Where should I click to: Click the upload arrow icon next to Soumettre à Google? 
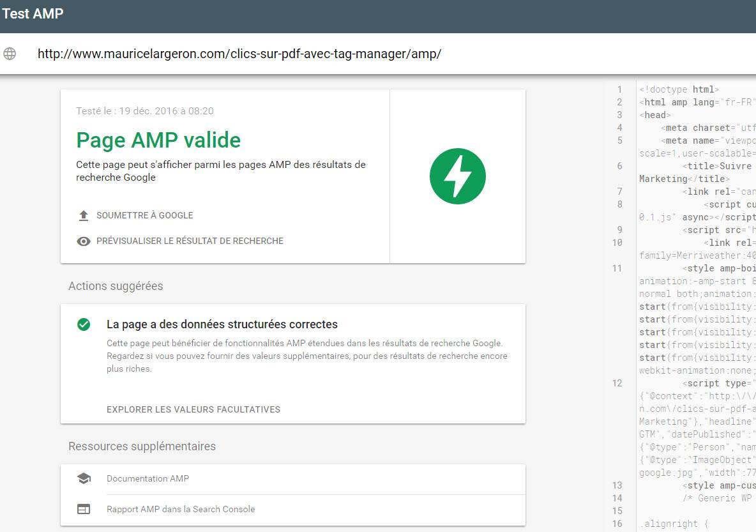click(84, 216)
